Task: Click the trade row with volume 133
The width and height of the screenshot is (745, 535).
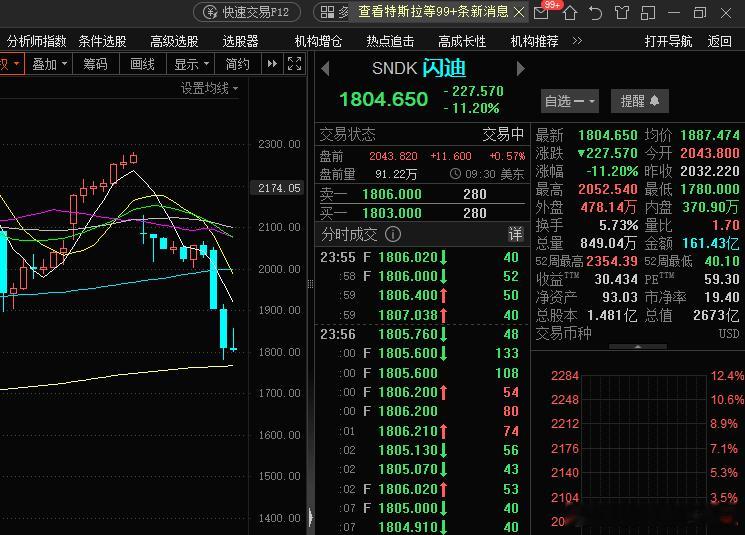Action: point(421,353)
